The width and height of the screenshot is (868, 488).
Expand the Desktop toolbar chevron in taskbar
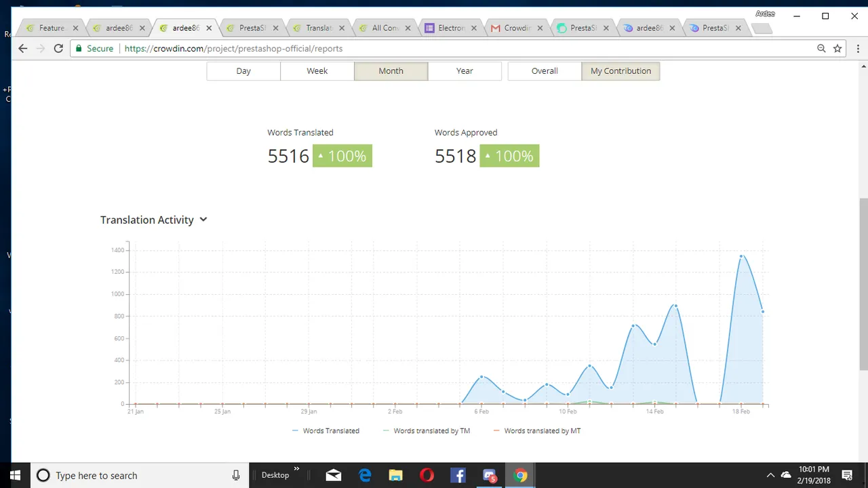click(296, 469)
